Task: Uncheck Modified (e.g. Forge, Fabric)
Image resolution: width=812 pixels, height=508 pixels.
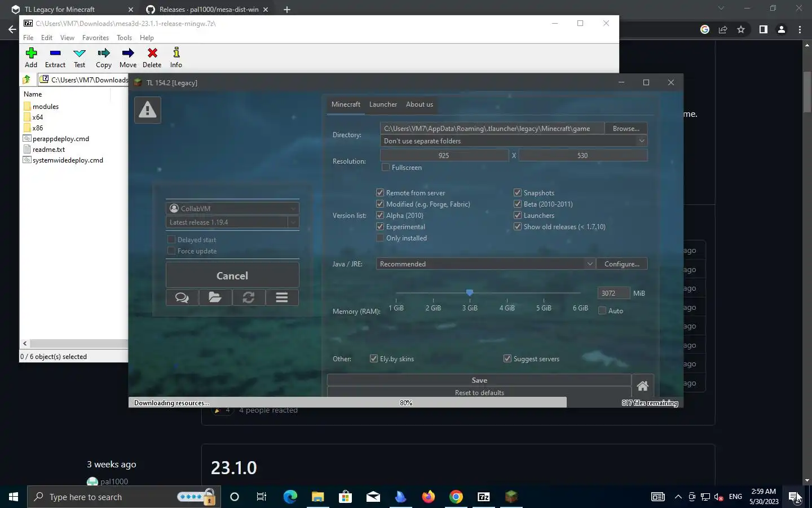Action: [x=380, y=204]
